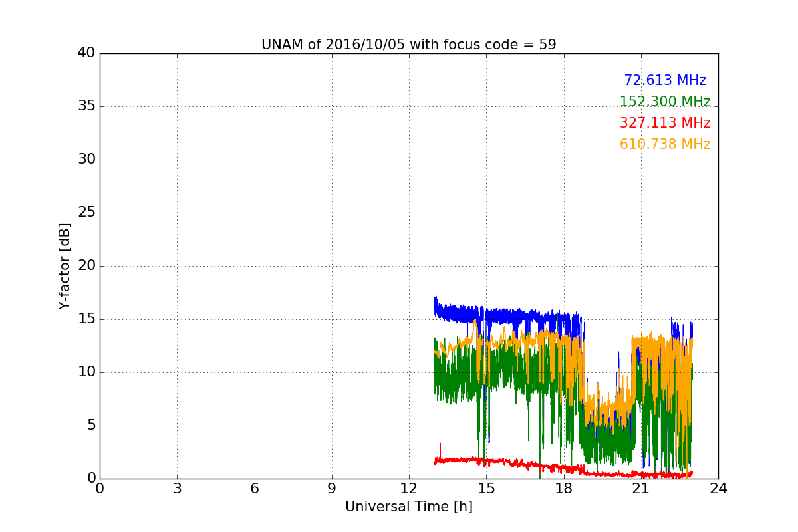Select the 327.113 MHz legend label
The image size is (798, 532).
point(665,123)
